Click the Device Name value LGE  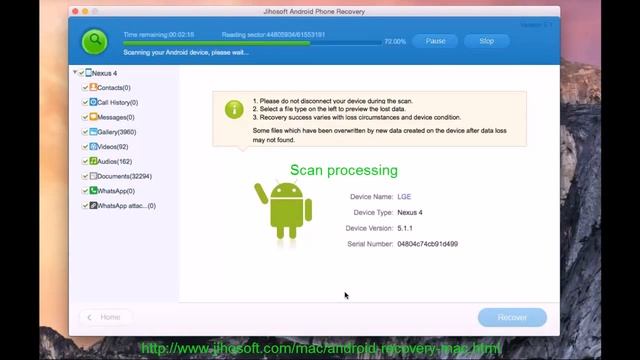(x=404, y=197)
